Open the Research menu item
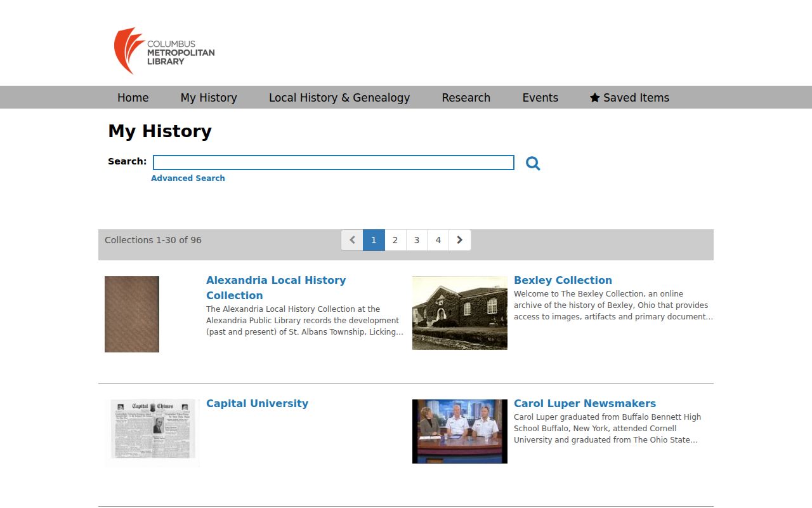Viewport: 812px width, 508px height. click(466, 97)
